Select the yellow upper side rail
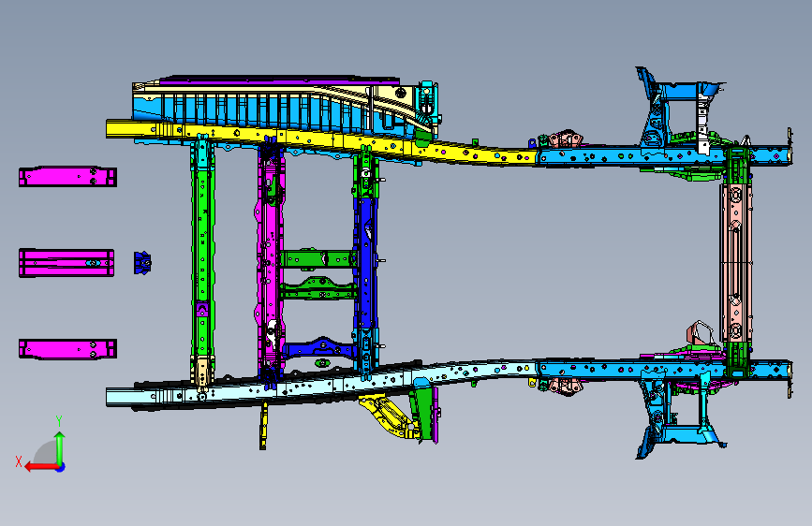 [x=321, y=140]
